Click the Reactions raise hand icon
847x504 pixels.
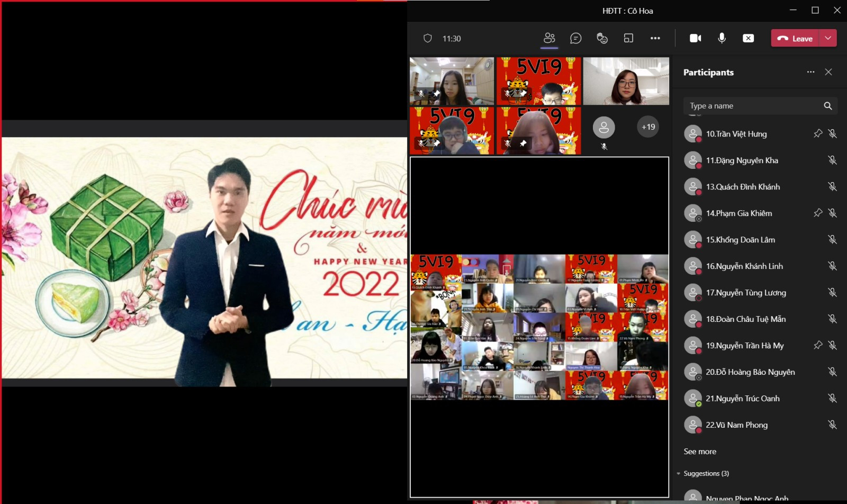pyautogui.click(x=602, y=38)
